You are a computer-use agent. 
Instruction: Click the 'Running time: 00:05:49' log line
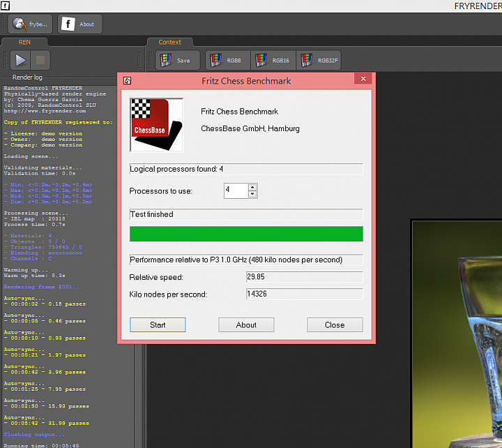click(41, 445)
